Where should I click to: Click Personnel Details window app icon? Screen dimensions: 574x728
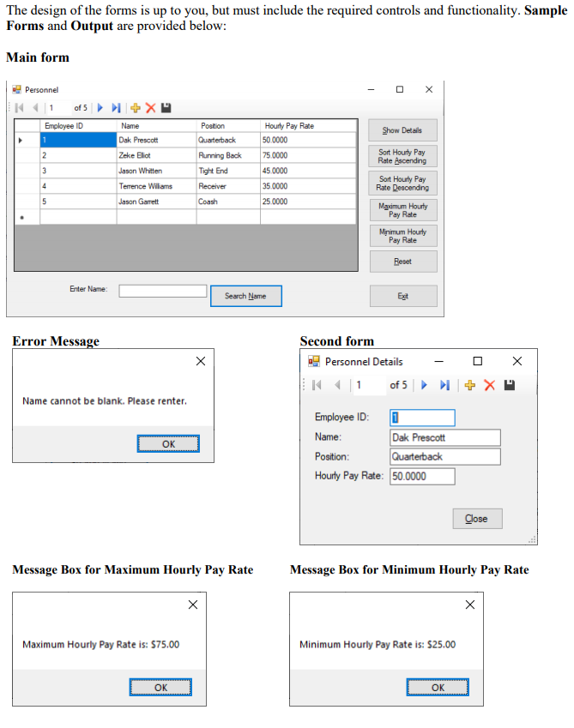[x=314, y=361]
